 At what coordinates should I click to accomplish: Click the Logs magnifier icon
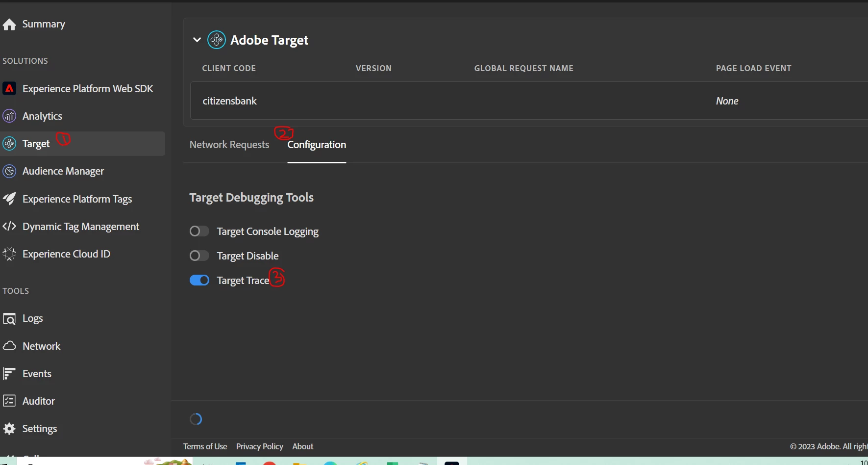pos(9,319)
